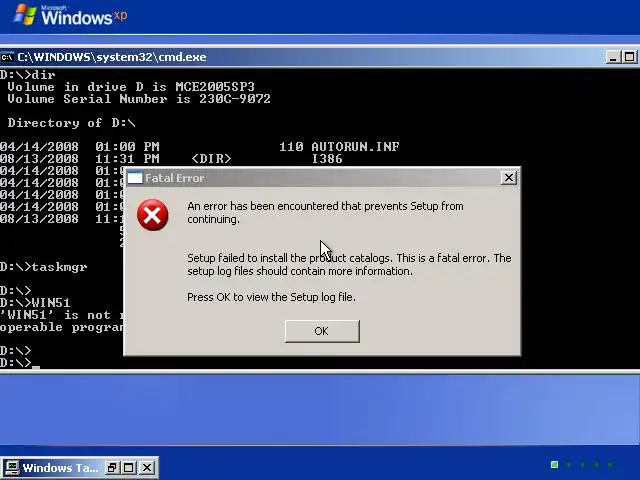640x480 pixels.
Task: Click the serial number 230C-9072
Action: (235, 99)
